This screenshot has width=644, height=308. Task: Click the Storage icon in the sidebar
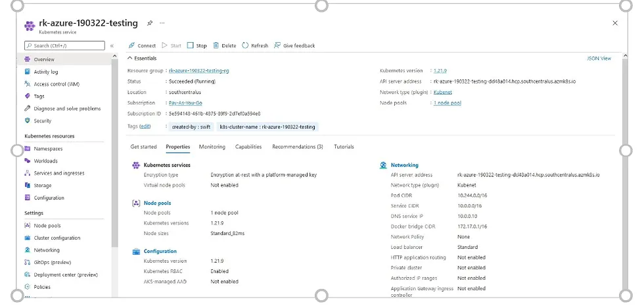[x=28, y=186]
